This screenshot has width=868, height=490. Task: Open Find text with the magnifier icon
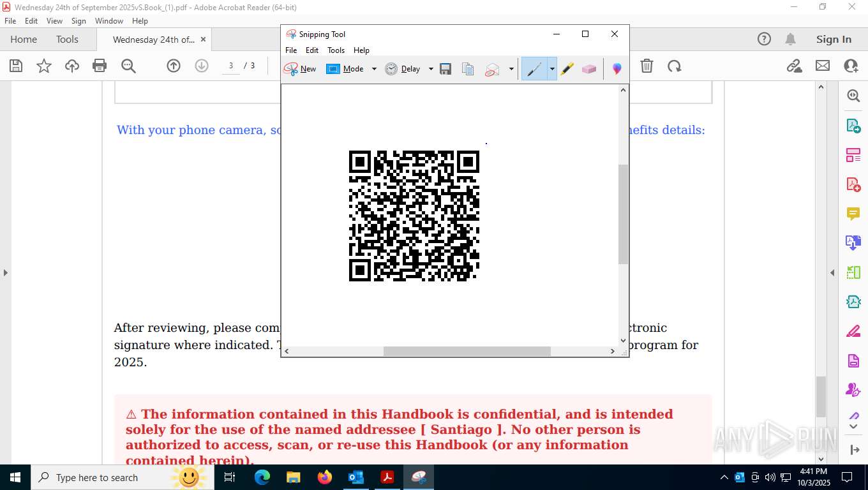(x=128, y=66)
